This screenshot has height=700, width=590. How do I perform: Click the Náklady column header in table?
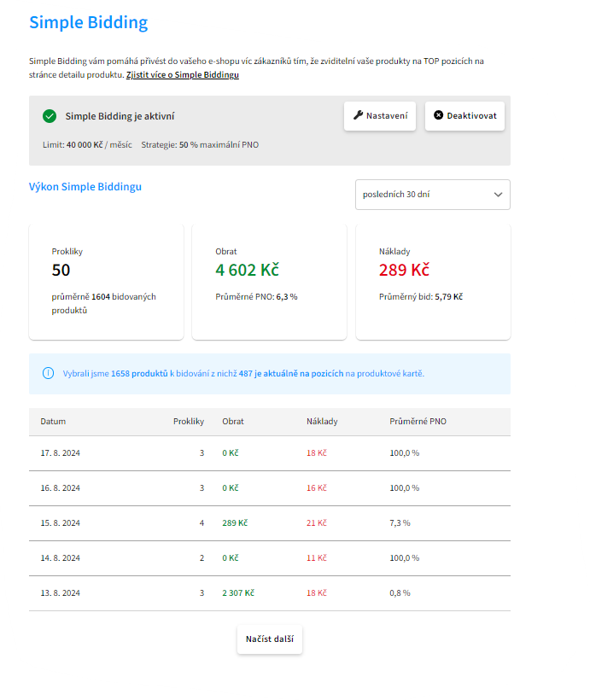(x=322, y=422)
